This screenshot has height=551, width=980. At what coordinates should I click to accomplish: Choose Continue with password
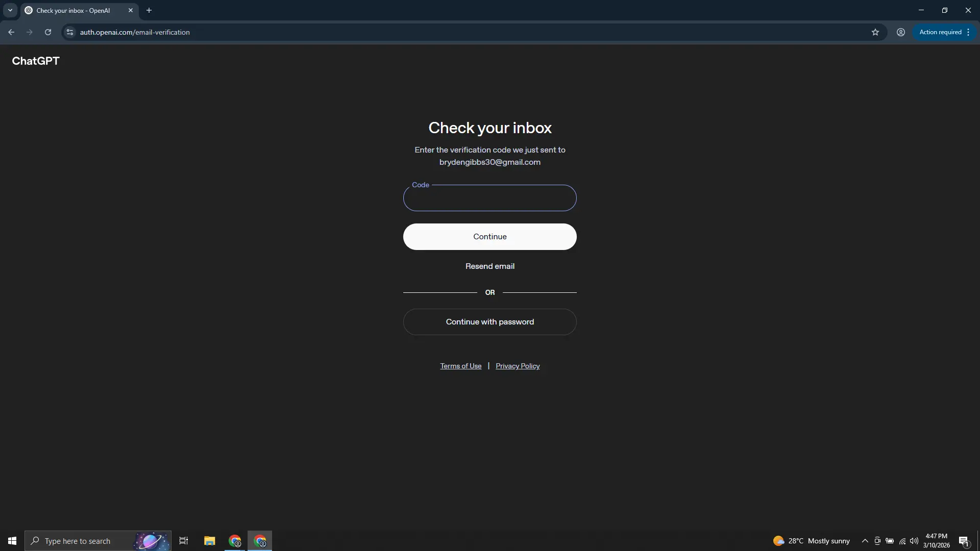tap(490, 322)
